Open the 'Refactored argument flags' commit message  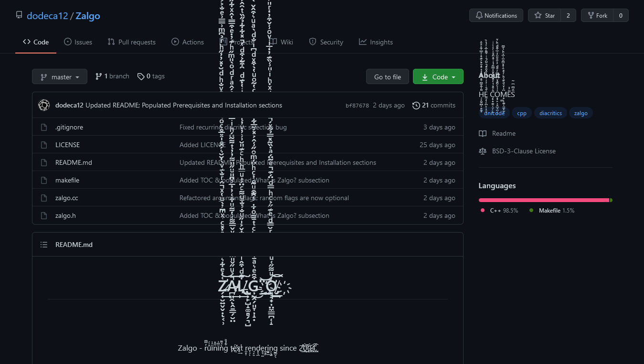[264, 198]
